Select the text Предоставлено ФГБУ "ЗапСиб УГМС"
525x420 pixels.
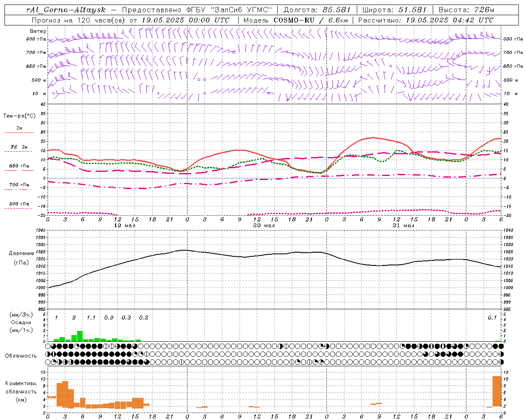(x=197, y=10)
